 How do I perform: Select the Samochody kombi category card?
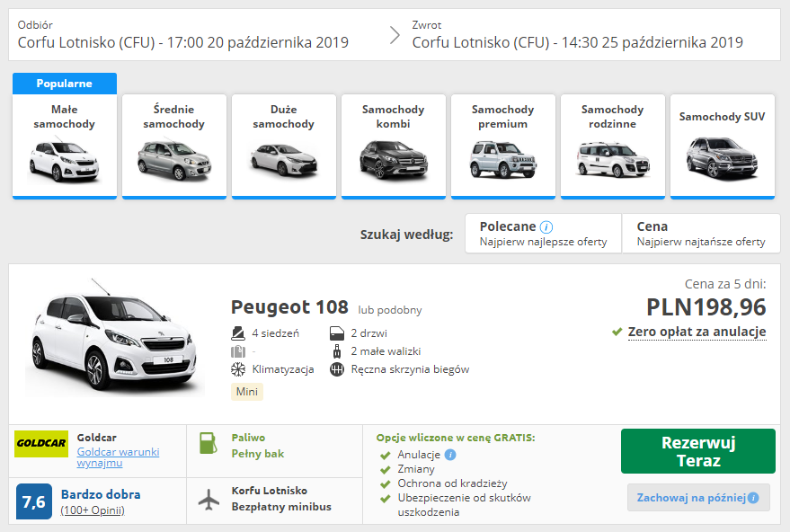tap(394, 146)
